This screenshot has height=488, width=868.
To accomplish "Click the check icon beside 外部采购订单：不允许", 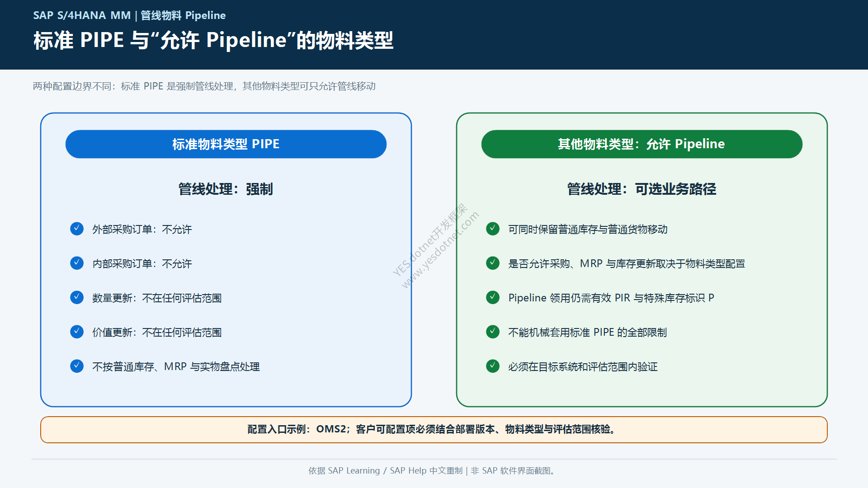I will [x=77, y=229].
